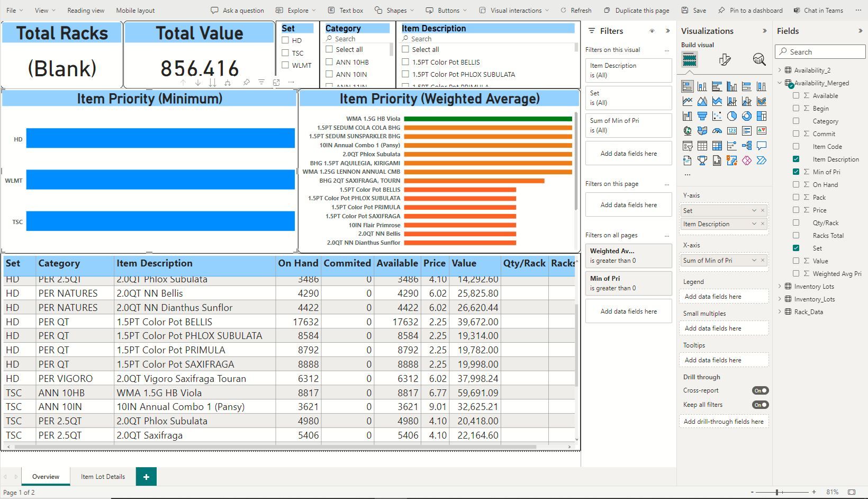Select the decomposition tree visualization icon
868x499 pixels.
pos(747,145)
